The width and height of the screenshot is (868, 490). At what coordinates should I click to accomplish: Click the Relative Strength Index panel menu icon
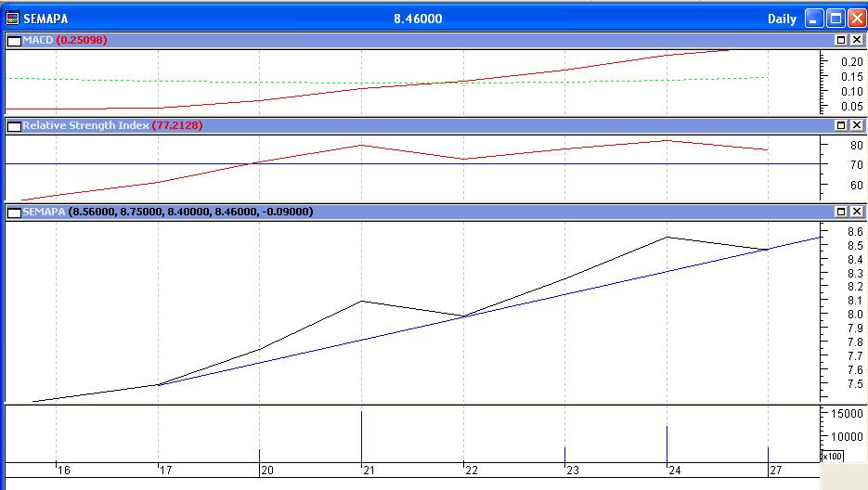tap(15, 126)
